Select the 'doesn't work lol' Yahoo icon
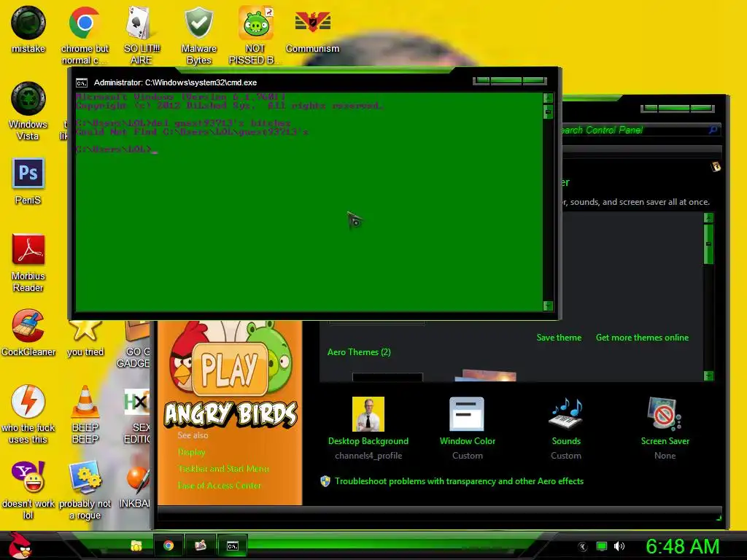Viewport: 747px width, 560px height. click(28, 490)
